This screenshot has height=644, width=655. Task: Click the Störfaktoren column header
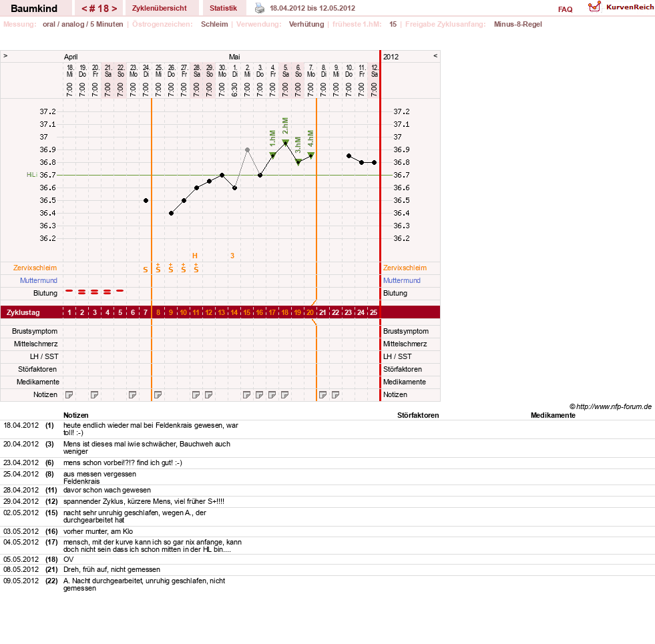418,415
